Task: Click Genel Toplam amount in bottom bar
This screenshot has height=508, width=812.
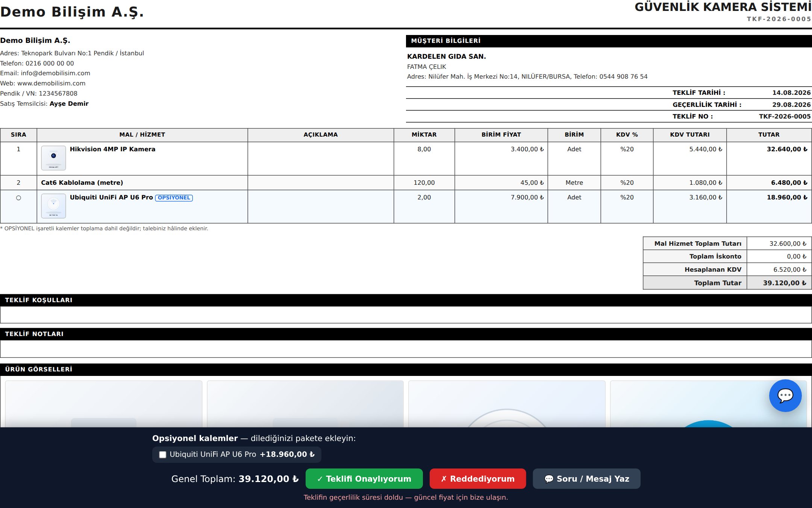Action: coord(269,479)
